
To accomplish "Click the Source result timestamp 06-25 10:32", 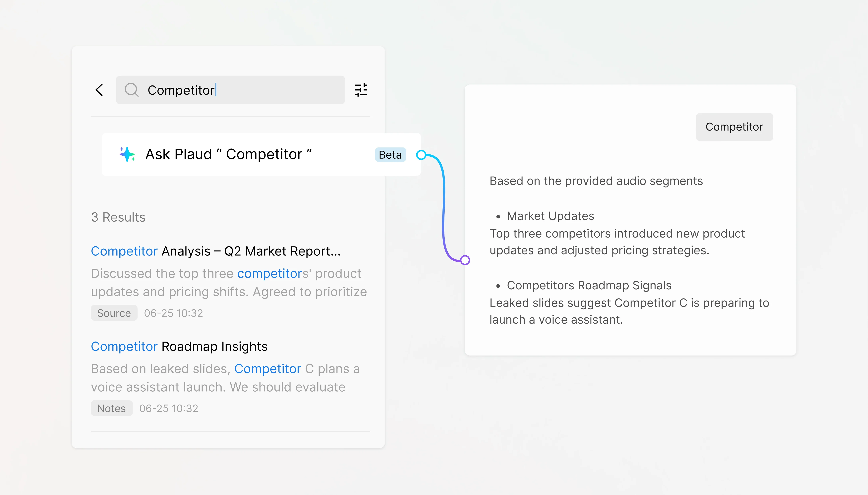I will 173,313.
